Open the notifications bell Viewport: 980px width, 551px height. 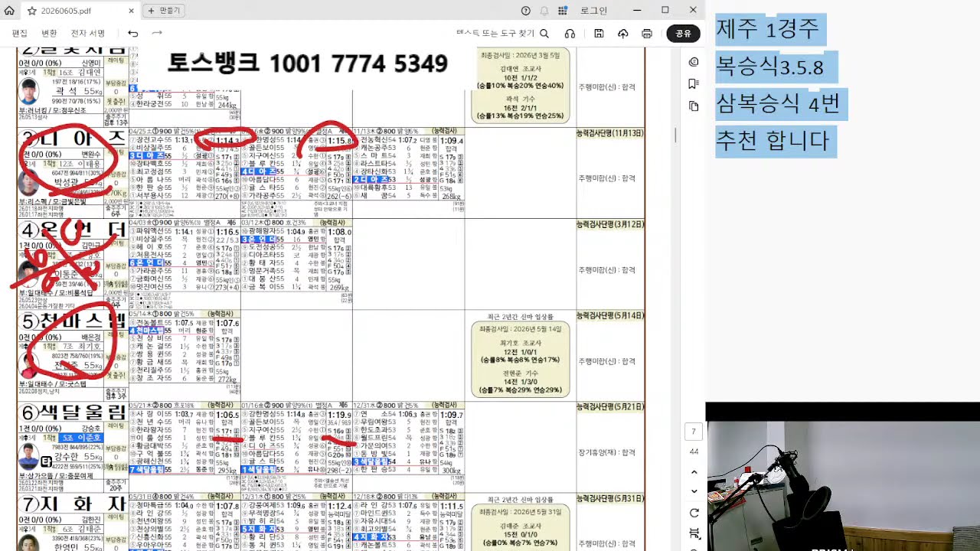coord(544,11)
